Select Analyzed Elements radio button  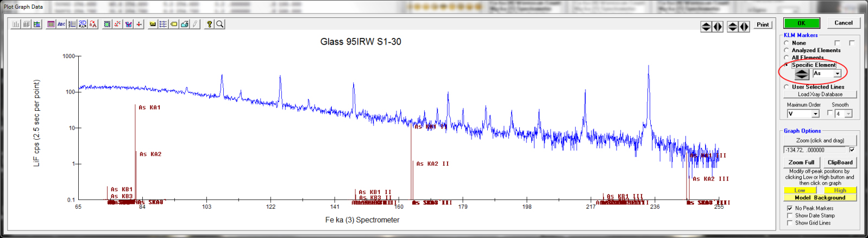pyautogui.click(x=787, y=50)
